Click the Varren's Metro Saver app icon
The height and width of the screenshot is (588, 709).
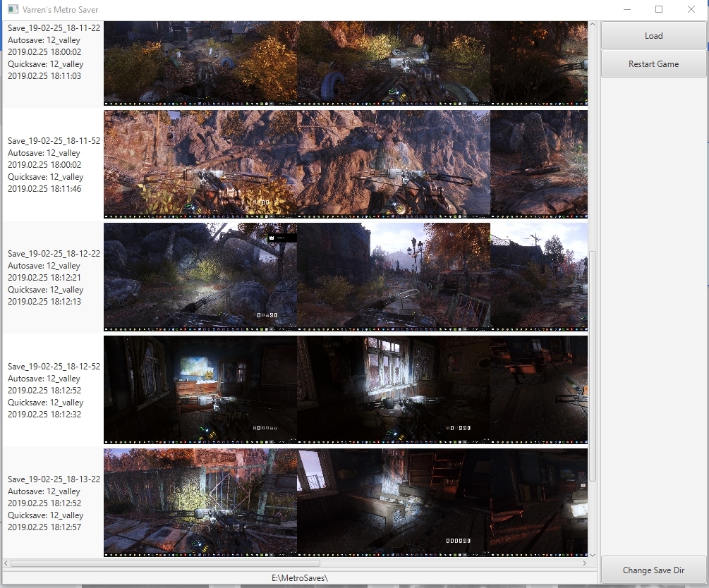click(x=13, y=9)
